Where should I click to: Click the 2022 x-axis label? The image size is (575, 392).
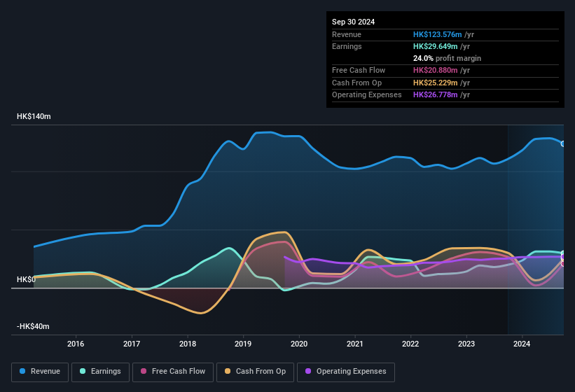point(410,344)
